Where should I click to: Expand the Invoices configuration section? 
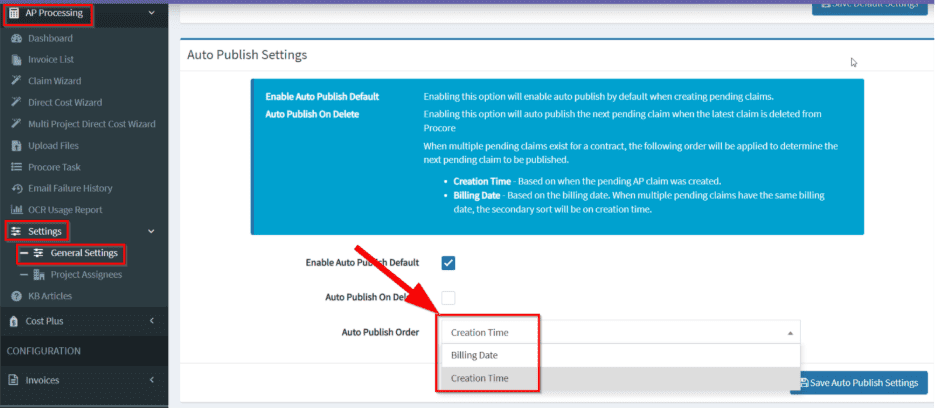(x=151, y=380)
